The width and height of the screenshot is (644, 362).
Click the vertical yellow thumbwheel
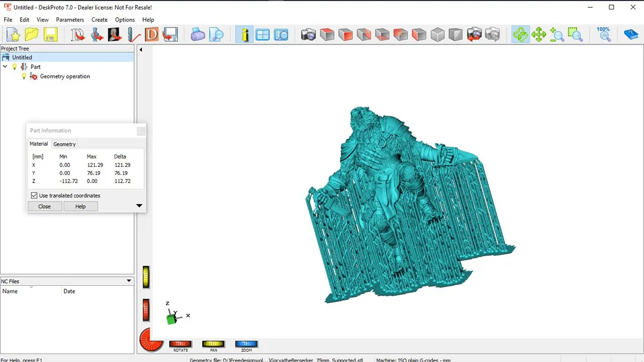tap(146, 277)
